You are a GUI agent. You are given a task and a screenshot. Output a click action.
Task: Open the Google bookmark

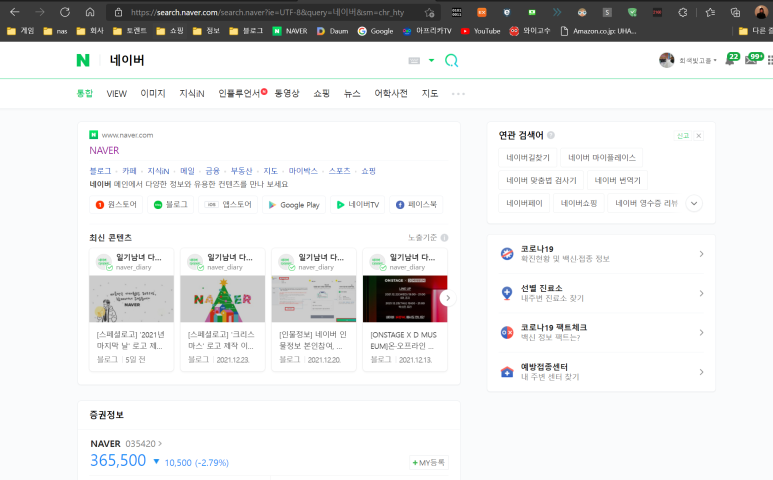click(x=375, y=31)
